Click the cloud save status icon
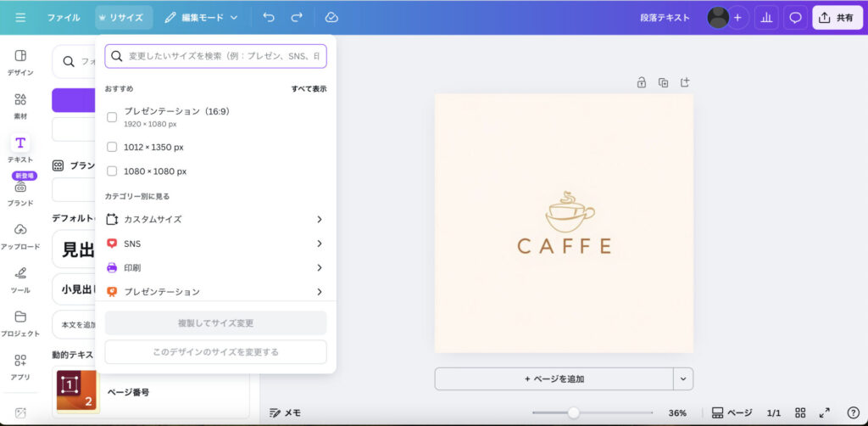This screenshot has width=868, height=426. click(331, 17)
